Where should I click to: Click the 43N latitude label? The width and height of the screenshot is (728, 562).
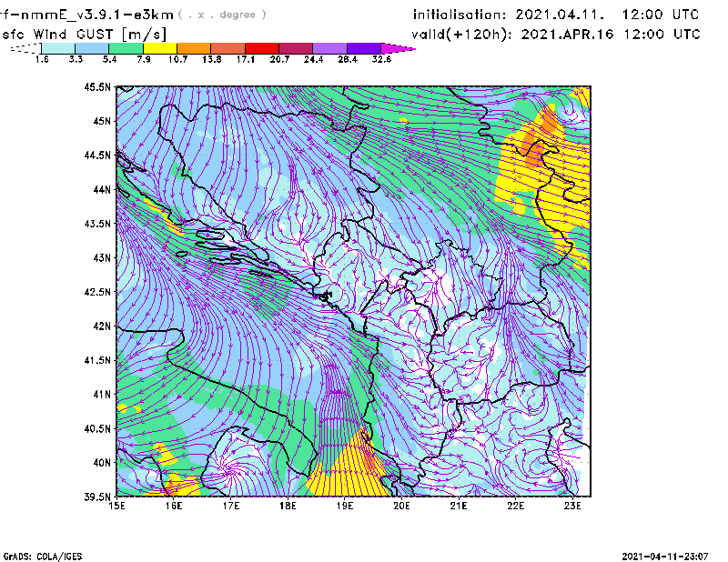click(102, 257)
